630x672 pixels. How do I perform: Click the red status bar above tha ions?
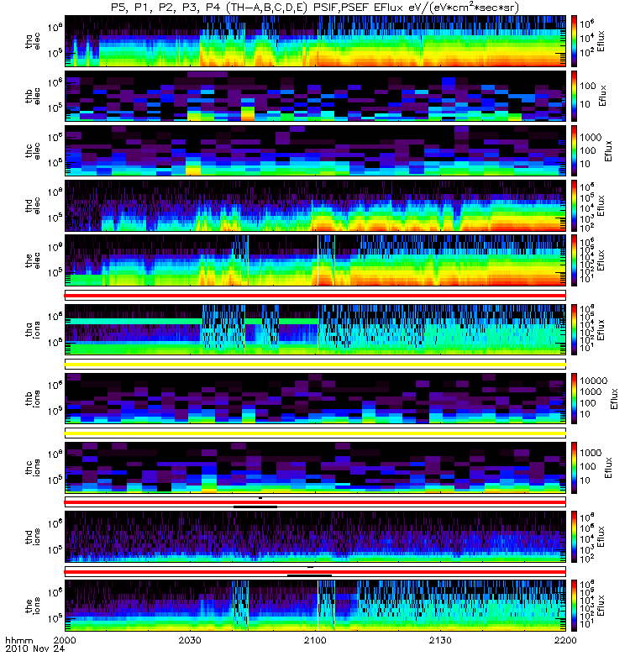(315, 296)
